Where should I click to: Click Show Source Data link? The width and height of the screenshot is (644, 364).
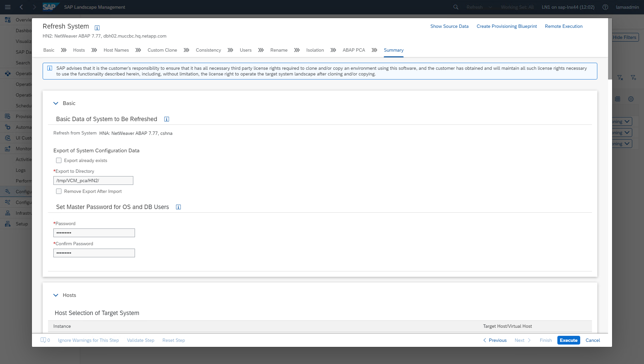coord(449,26)
